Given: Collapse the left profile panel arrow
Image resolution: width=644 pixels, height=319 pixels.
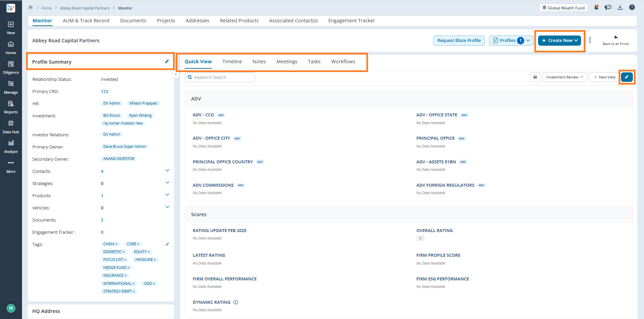Looking at the screenshot, I should 176,74.
